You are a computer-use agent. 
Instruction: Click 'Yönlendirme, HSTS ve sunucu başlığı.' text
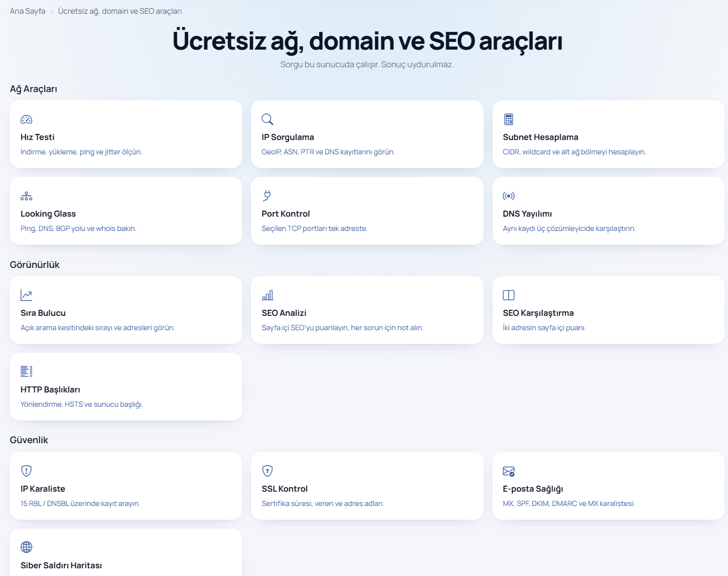tap(82, 405)
